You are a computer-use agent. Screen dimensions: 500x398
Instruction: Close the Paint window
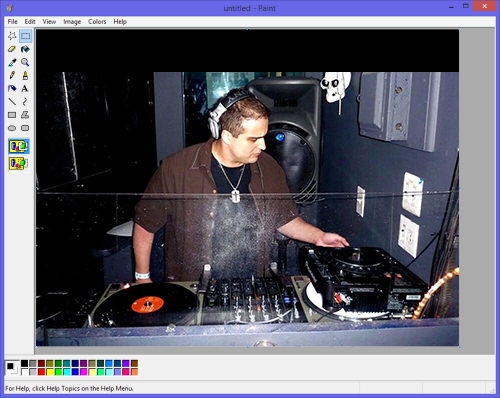click(x=484, y=6)
